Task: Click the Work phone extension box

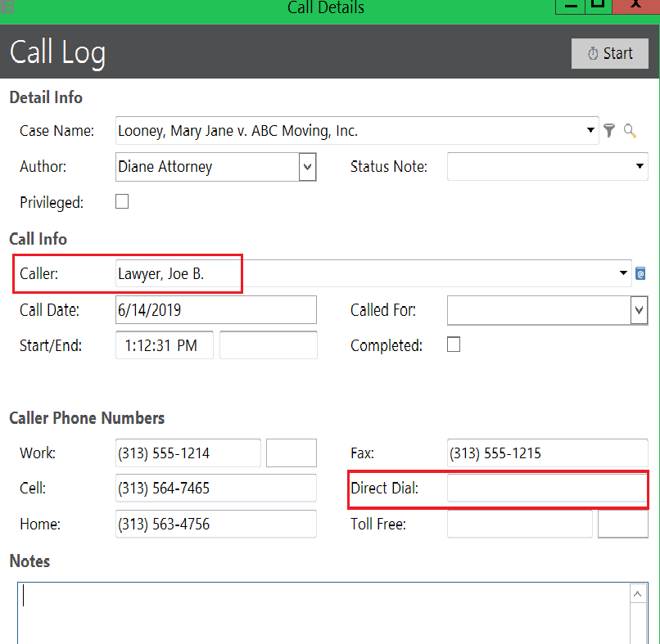Action: [x=292, y=453]
